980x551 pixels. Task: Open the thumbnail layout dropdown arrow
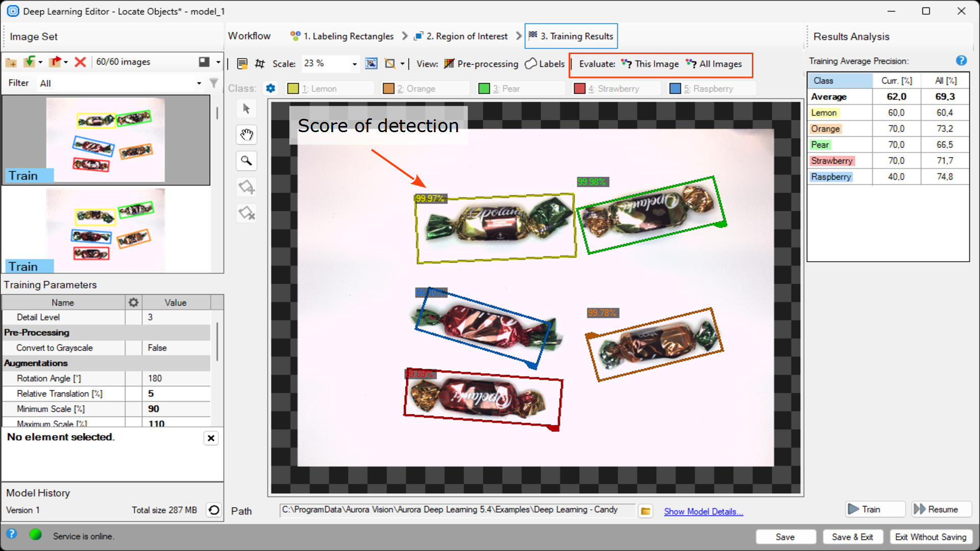pos(218,62)
